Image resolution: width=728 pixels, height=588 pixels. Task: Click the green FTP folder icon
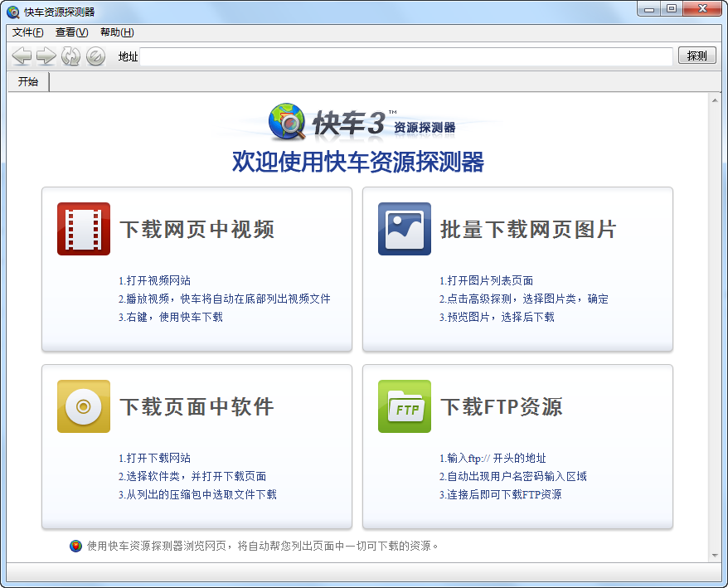405,406
